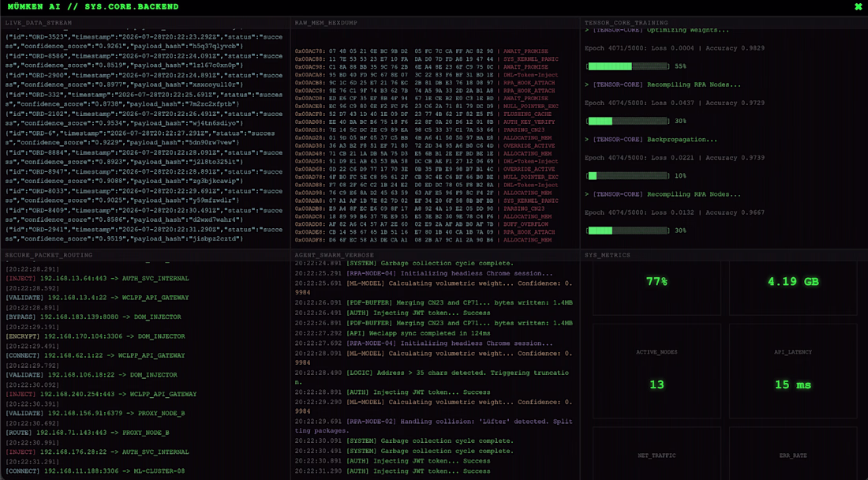Open the API_LATENCY card showing 15 ms

pos(793,371)
